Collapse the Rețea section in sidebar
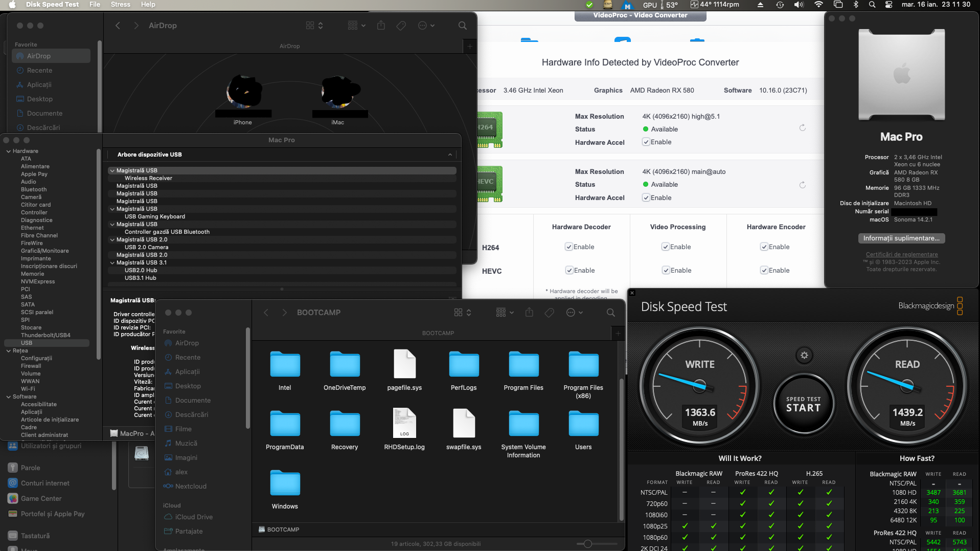This screenshot has height=551, width=980. pyautogui.click(x=9, y=351)
